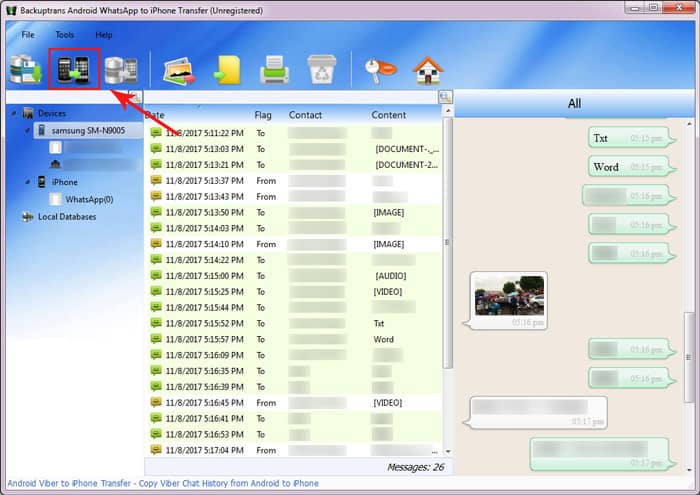Screen dimensions: 700x495
Task: Select WhatsApp(0) under iPhone
Action: [89, 199]
